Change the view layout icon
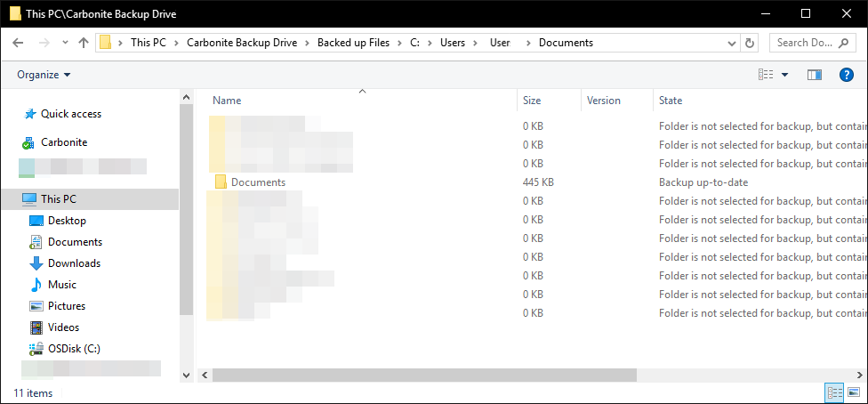This screenshot has height=404, width=868. (x=766, y=74)
